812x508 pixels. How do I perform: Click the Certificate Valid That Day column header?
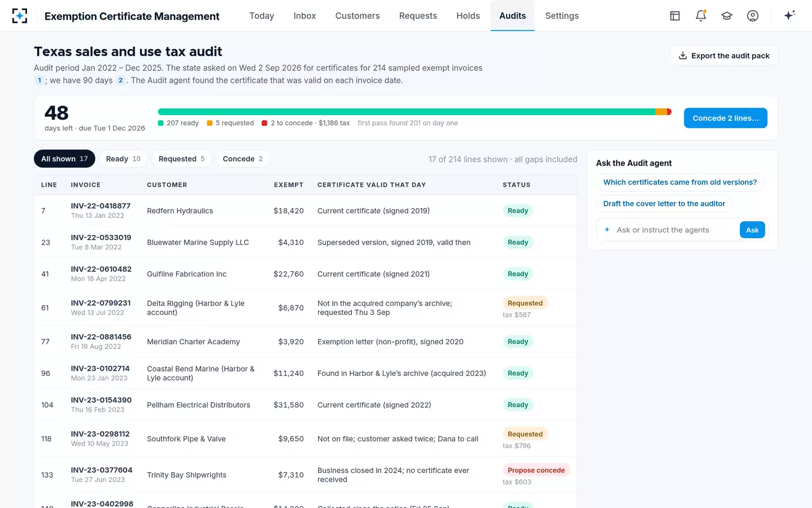coord(372,185)
